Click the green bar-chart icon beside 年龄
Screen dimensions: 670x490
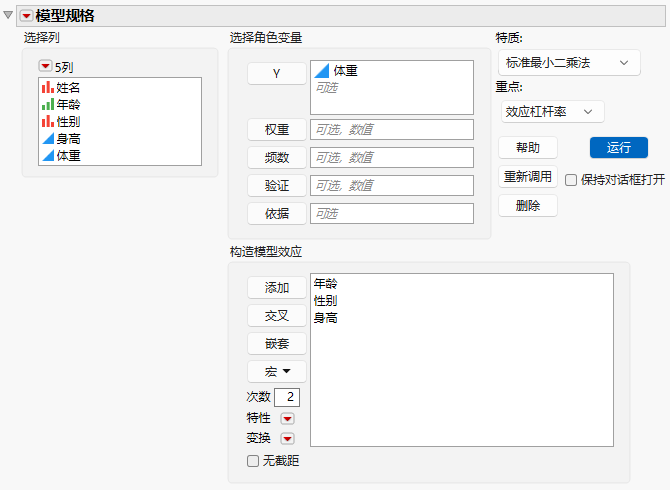[48, 104]
